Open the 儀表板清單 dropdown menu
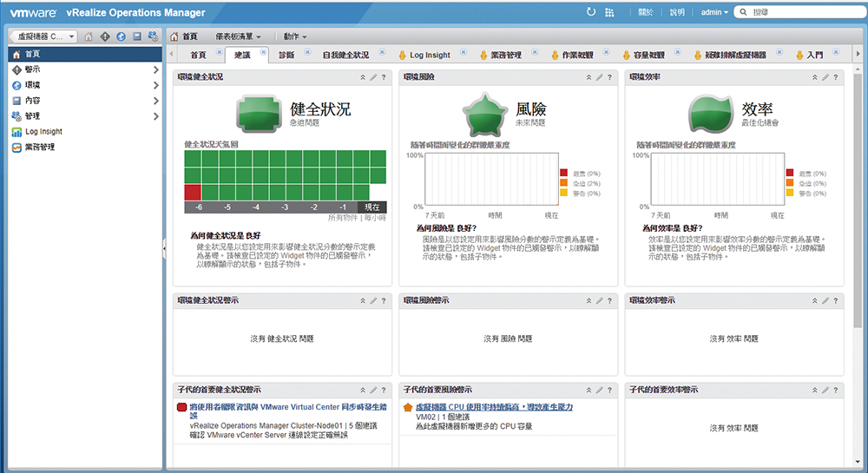This screenshot has height=473, width=868. (x=238, y=36)
